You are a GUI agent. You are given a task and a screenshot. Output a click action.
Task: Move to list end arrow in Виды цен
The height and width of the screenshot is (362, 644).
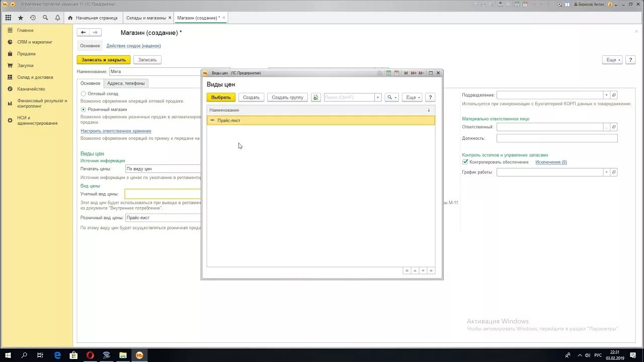431,270
